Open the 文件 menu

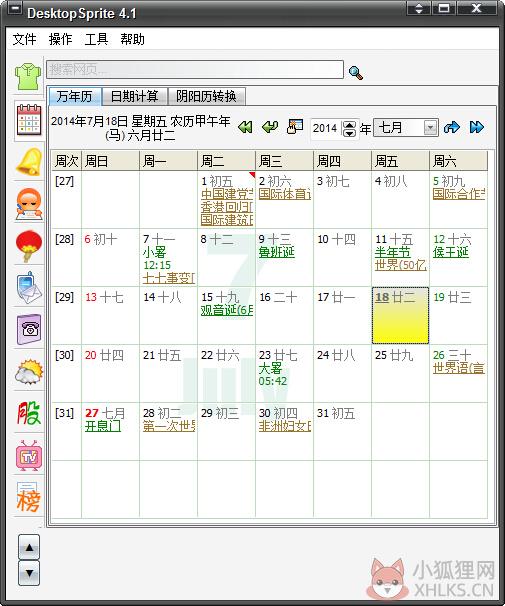click(x=24, y=39)
